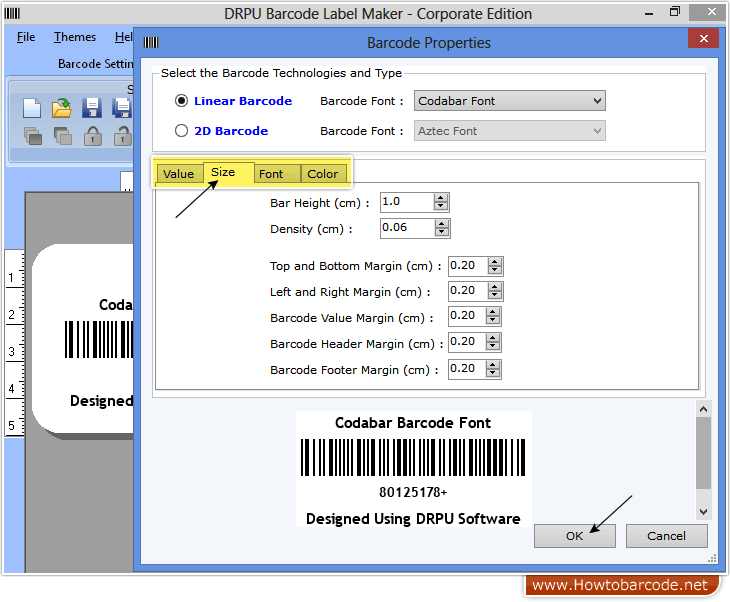Increase Density with up arrow
The image size is (730, 602).
click(442, 224)
